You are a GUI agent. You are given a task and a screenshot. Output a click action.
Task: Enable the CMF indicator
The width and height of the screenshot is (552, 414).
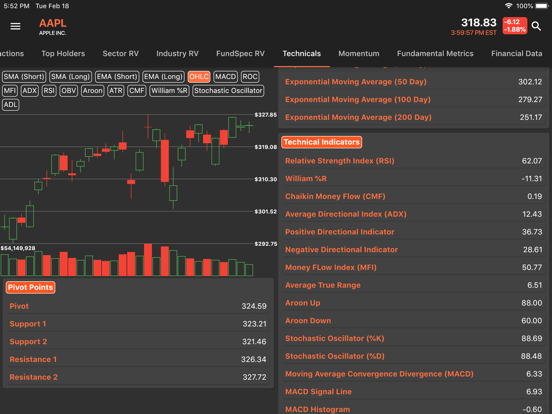click(137, 91)
